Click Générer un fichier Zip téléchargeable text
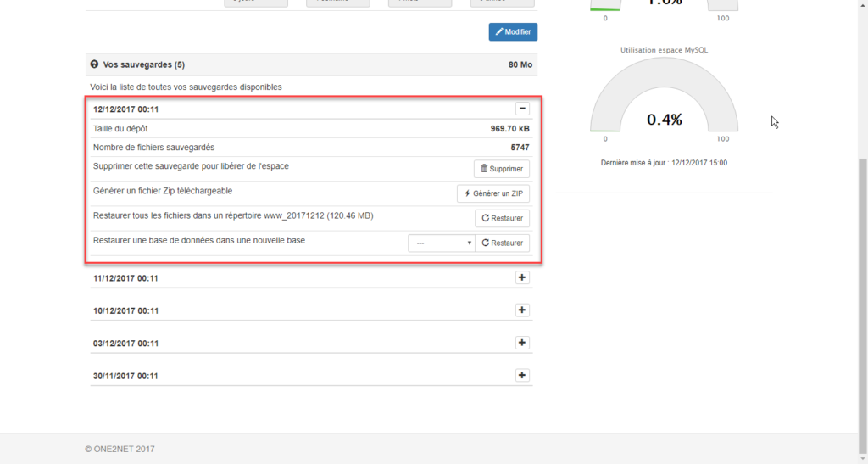 (x=163, y=191)
